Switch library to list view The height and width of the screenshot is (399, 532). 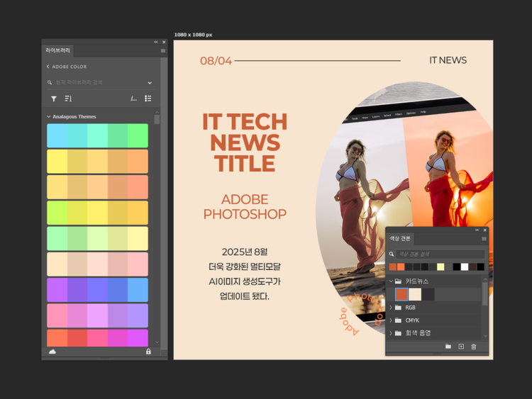(x=148, y=99)
